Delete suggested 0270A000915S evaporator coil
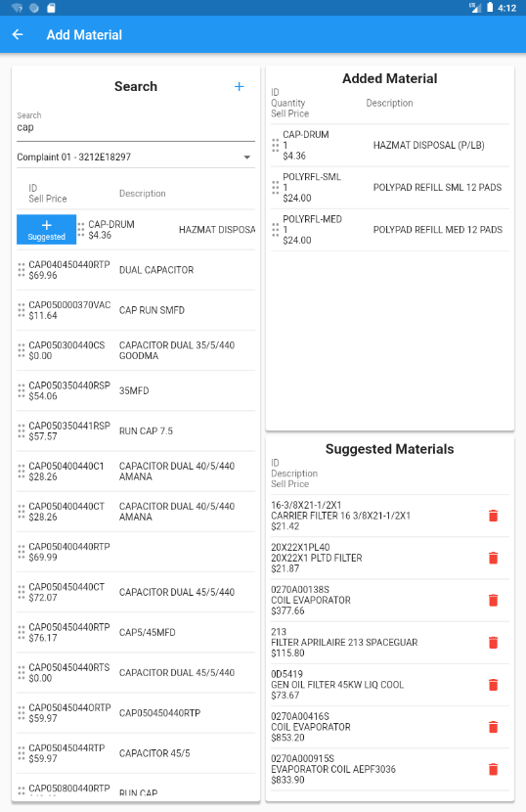 pyautogui.click(x=494, y=769)
